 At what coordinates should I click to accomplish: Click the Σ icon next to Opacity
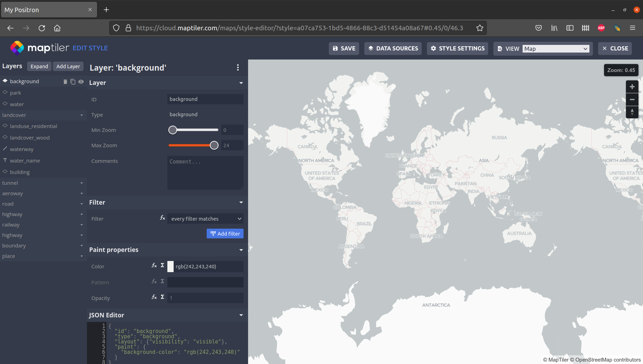162,297
